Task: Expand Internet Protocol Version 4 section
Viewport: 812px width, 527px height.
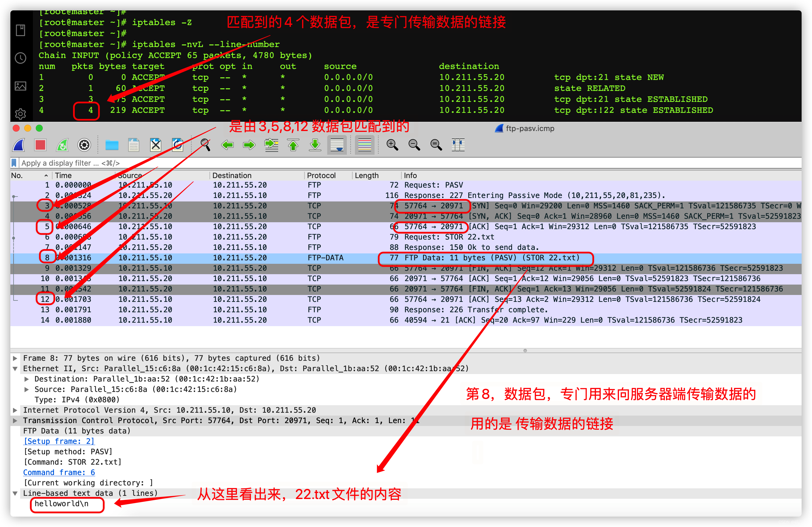Action: (x=15, y=410)
